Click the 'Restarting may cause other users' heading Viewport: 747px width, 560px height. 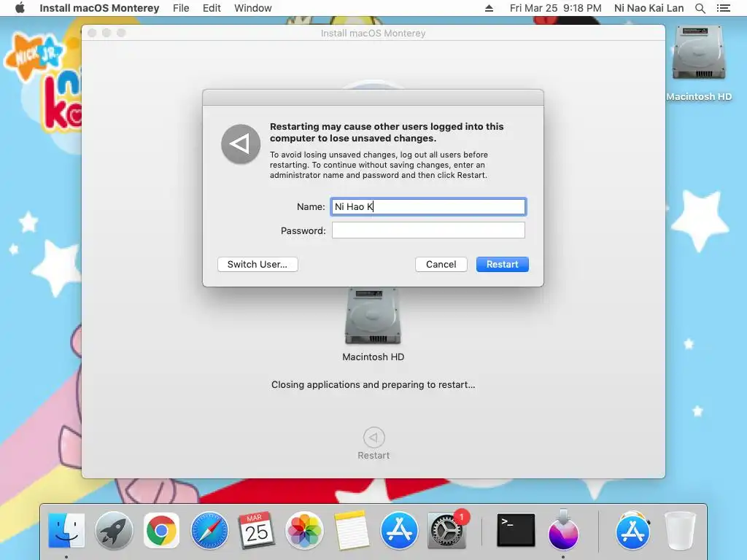click(x=387, y=133)
